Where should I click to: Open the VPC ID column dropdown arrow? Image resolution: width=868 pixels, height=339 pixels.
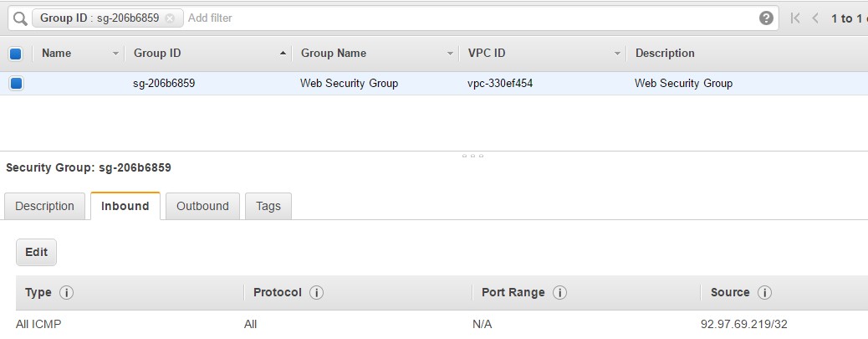[x=617, y=54]
